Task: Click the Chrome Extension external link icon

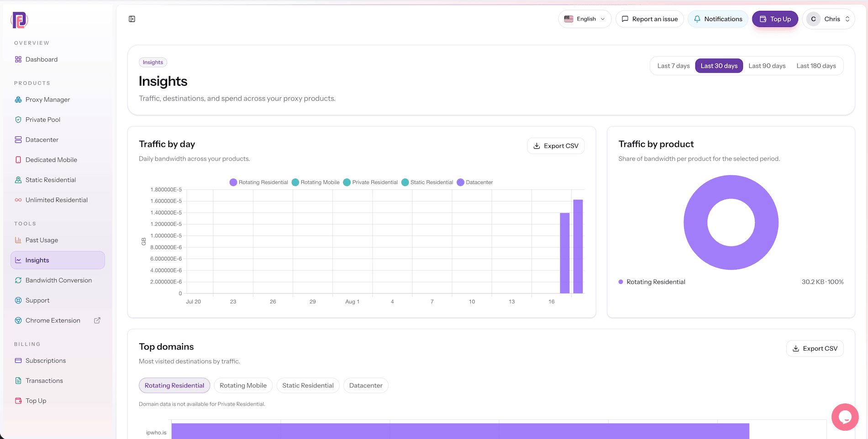Action: [x=97, y=320]
